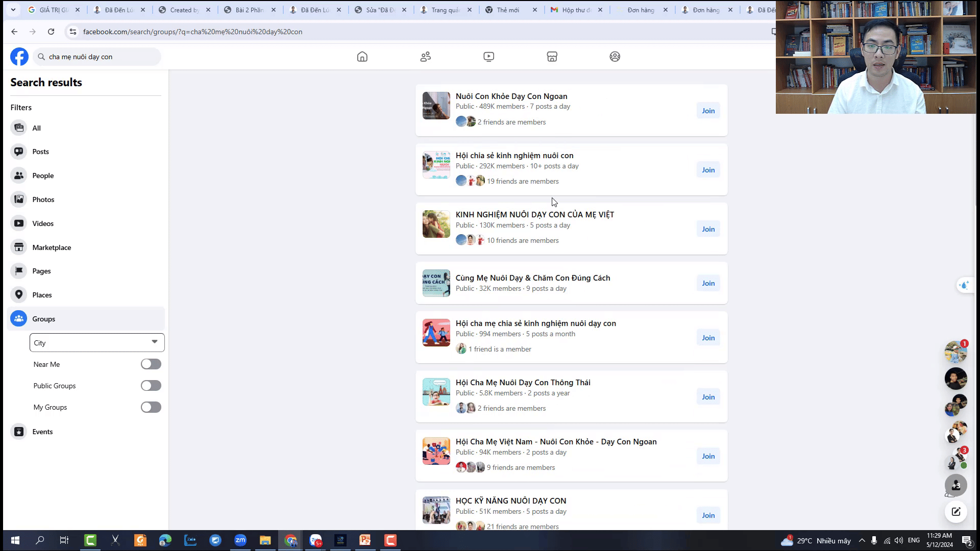This screenshot has height=551, width=980.
Task: Open the Zoom app in taskbar
Action: click(240, 540)
